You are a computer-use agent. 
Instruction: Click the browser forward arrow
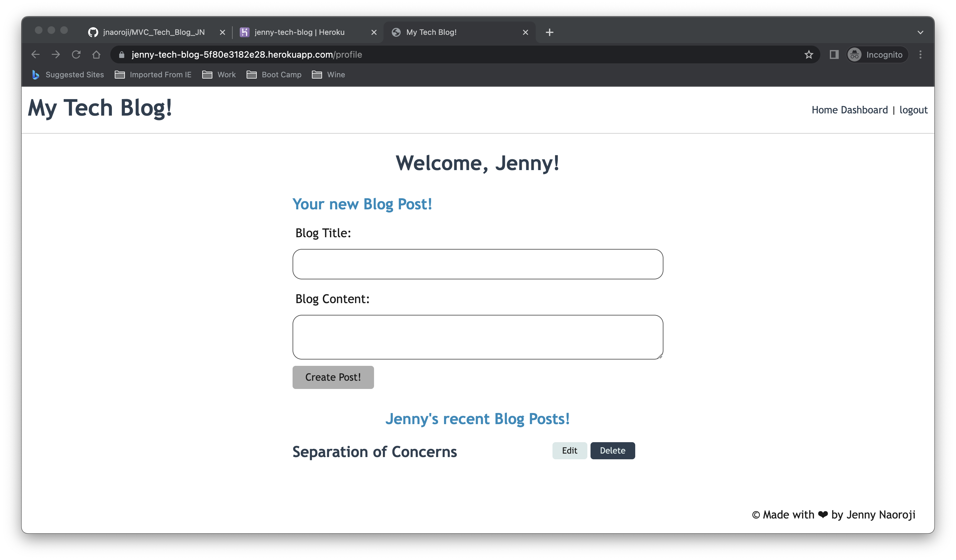pyautogui.click(x=56, y=54)
